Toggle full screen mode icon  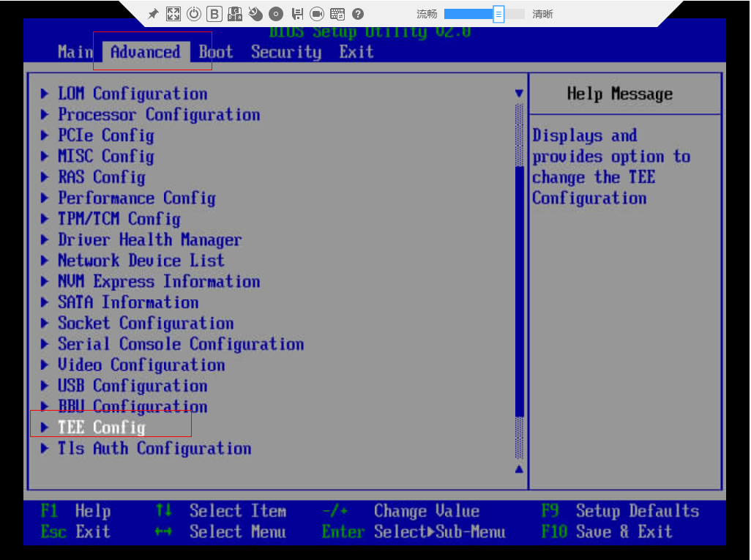tap(173, 14)
